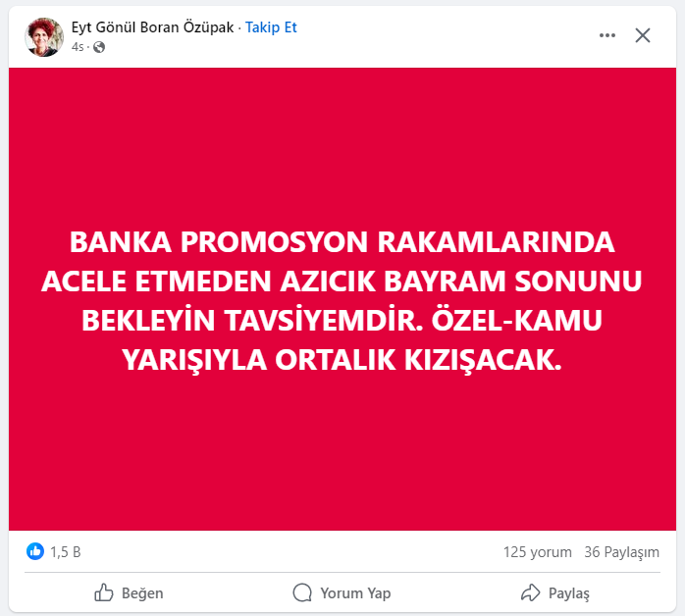Open the author's profile picture
The image size is (685, 616).
(44, 36)
